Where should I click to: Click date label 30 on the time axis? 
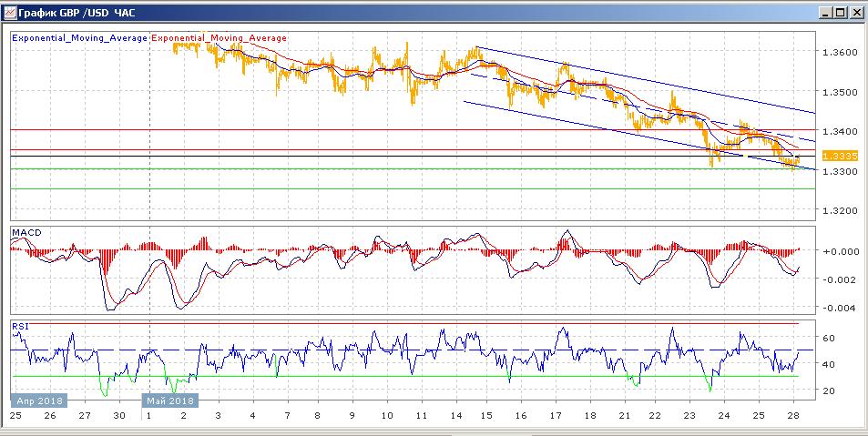pyautogui.click(x=118, y=416)
